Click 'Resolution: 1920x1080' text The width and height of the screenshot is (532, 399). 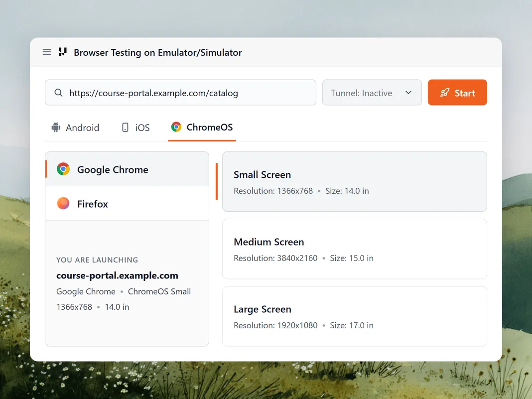(275, 325)
